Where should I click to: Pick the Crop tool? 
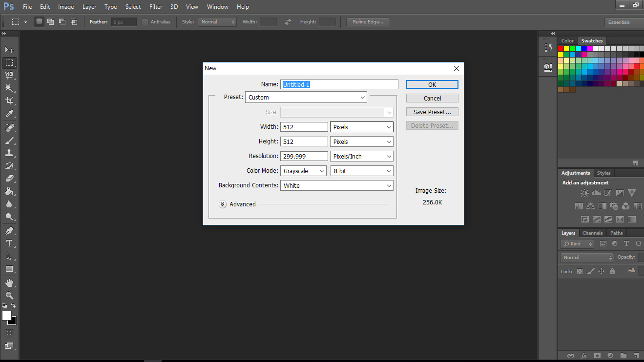pos(9,101)
